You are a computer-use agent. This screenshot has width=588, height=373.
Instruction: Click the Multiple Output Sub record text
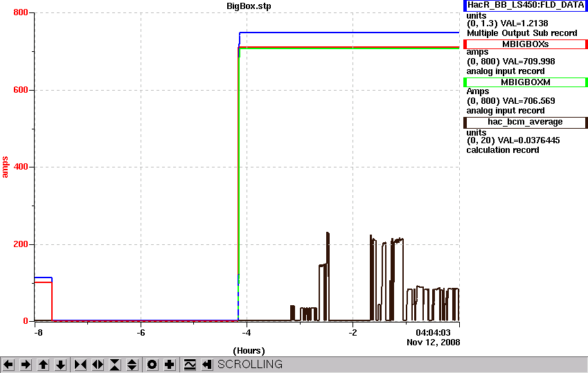point(522,33)
